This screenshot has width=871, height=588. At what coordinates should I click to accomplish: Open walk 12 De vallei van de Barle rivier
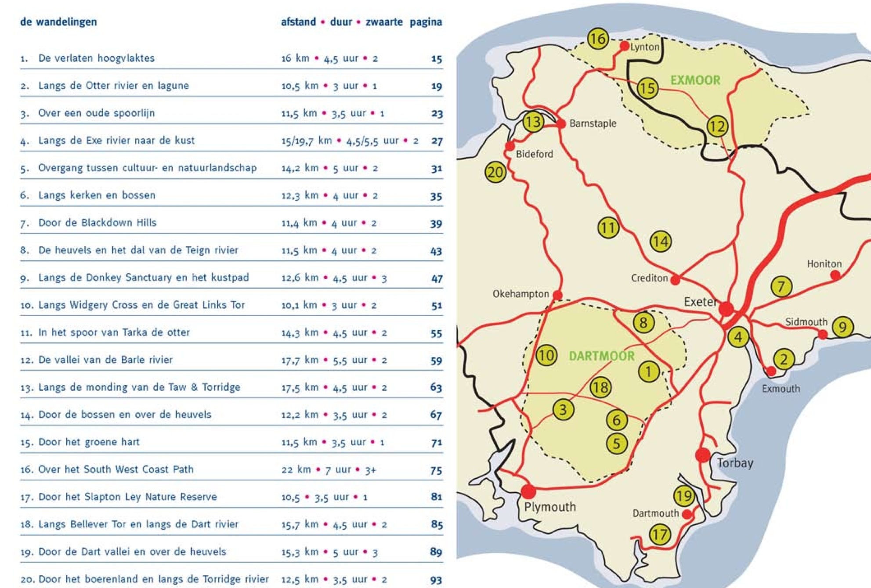pos(105,360)
